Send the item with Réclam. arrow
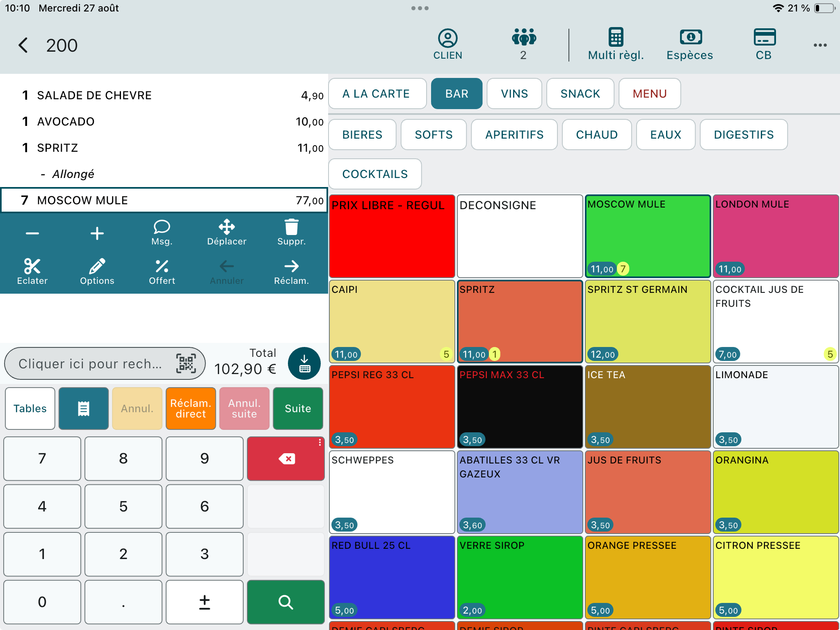 point(291,272)
